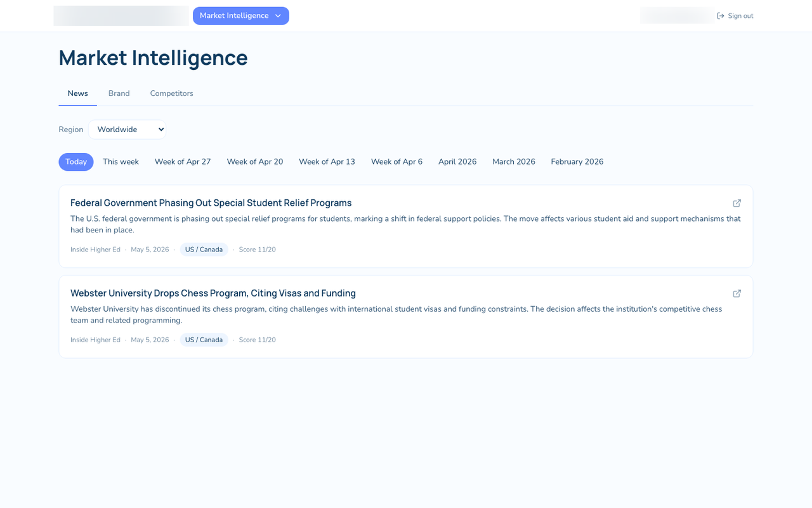Filter news by Week of Apr 13

[327, 162]
